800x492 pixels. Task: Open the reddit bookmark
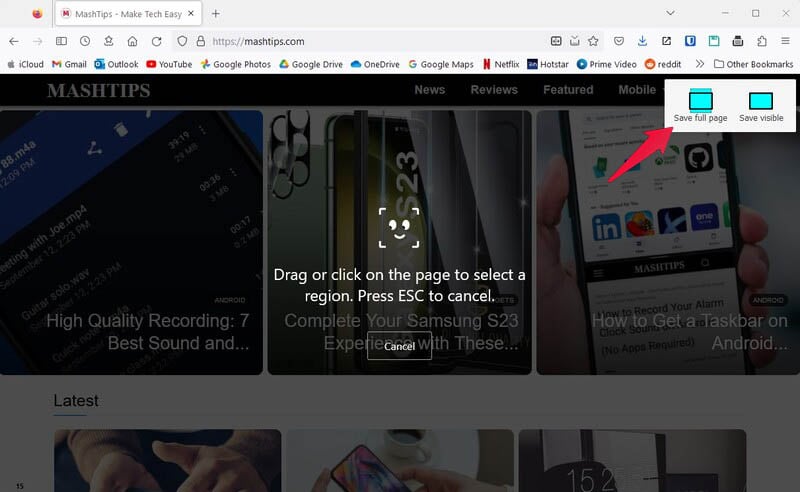click(x=663, y=64)
